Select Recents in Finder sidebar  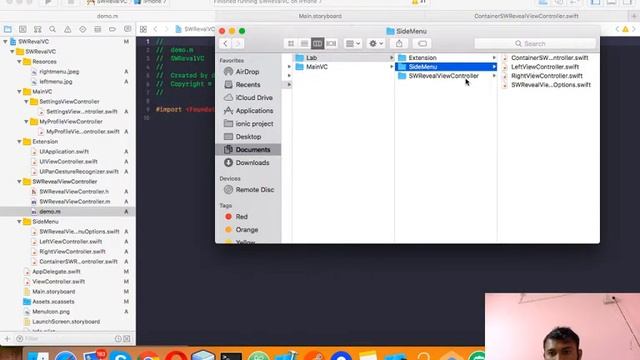(248, 84)
